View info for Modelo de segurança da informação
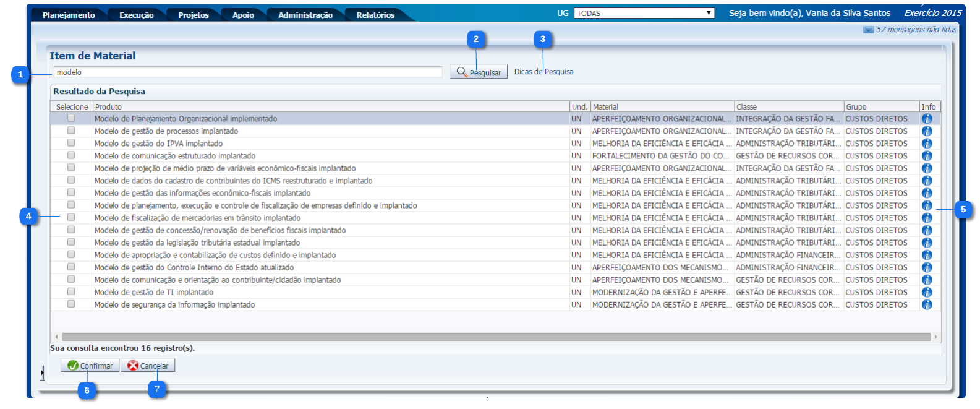 pos(926,304)
